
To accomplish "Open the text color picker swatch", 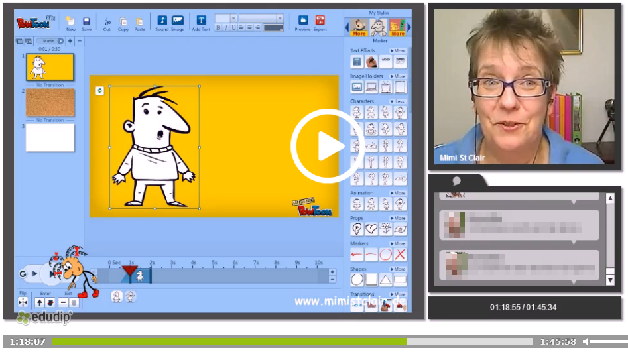I will click(274, 28).
